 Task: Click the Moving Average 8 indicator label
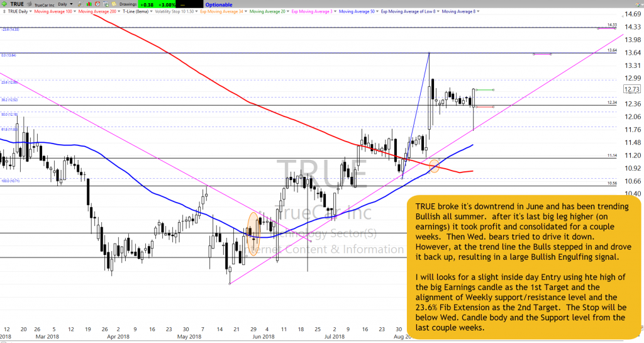[458, 11]
